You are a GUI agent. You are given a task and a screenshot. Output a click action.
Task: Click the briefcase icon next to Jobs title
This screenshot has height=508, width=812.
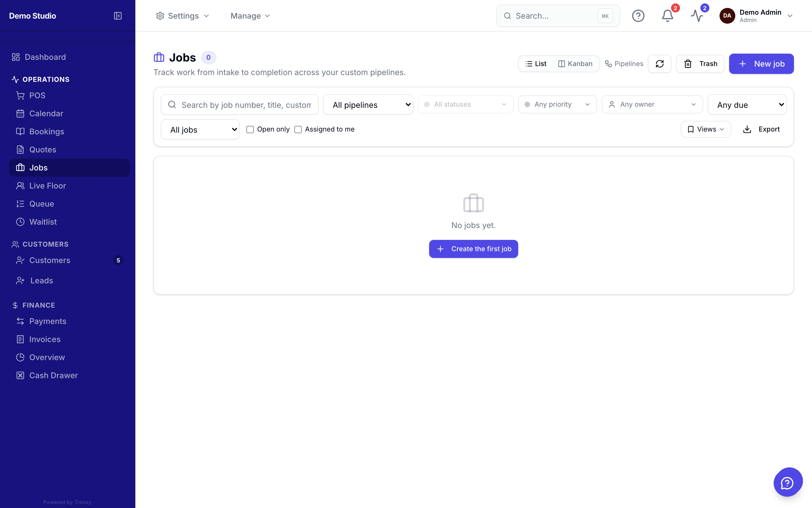tap(159, 58)
